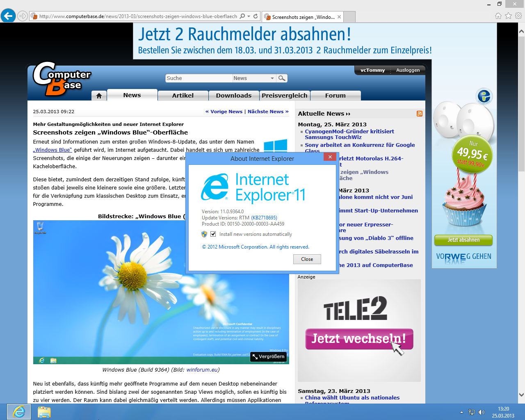Viewport: 525px width, 420px height.
Task: Open the volume speaker tray icon
Action: pyautogui.click(x=482, y=412)
